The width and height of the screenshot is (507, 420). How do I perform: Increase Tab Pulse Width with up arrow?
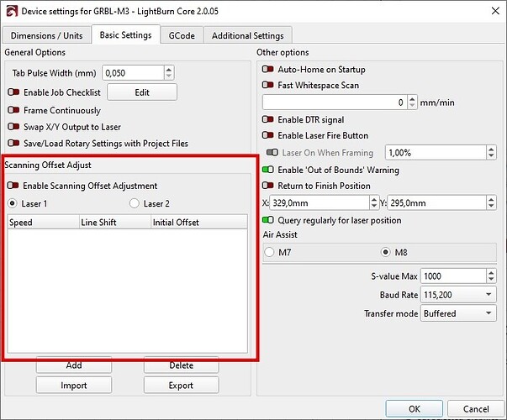tap(169, 70)
